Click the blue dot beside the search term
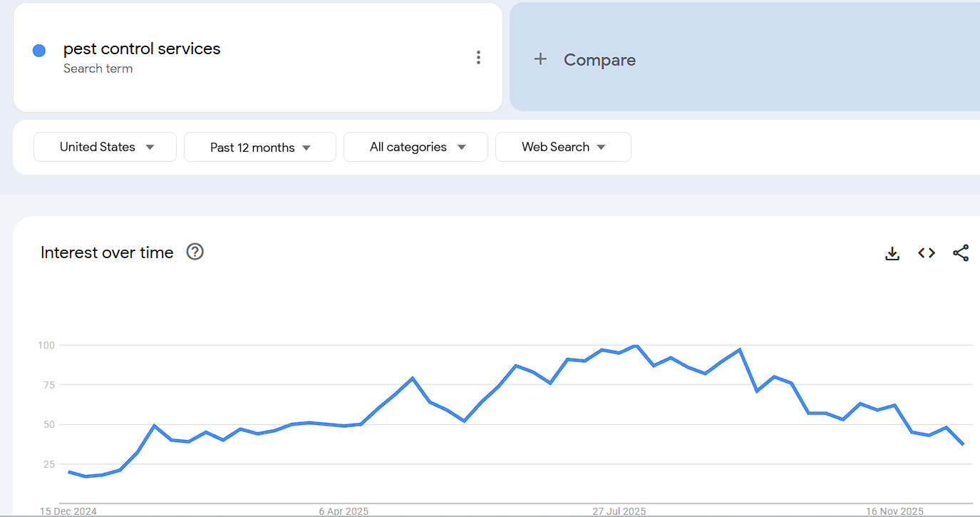This screenshot has width=980, height=517. [39, 51]
